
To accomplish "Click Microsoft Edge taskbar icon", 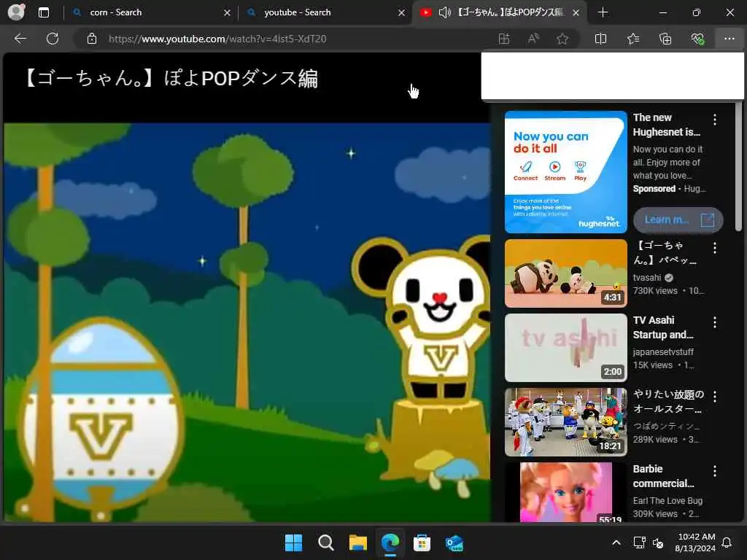I will pos(390,542).
